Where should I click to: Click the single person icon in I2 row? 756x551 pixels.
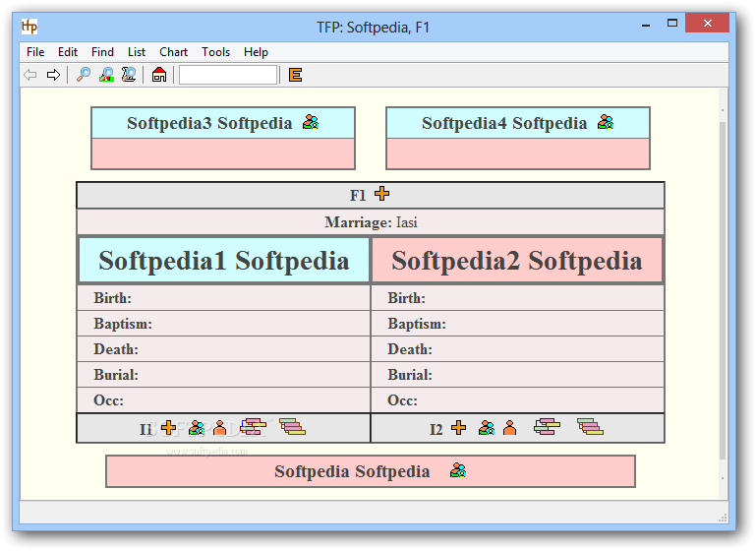click(509, 427)
